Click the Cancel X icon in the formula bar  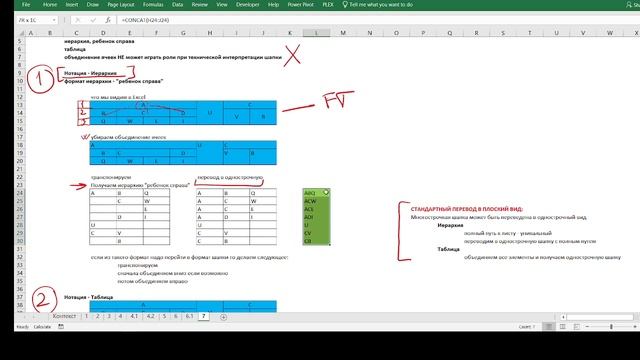78,20
